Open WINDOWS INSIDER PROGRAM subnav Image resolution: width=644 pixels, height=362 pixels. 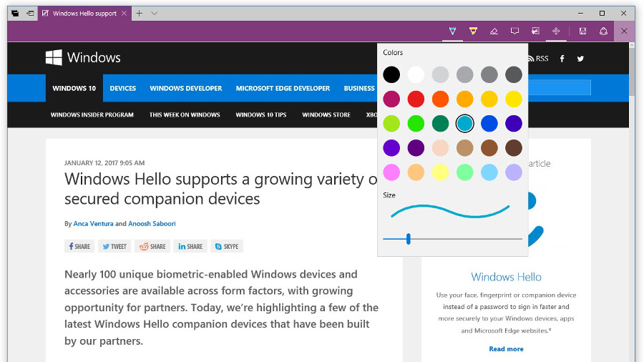click(92, 115)
